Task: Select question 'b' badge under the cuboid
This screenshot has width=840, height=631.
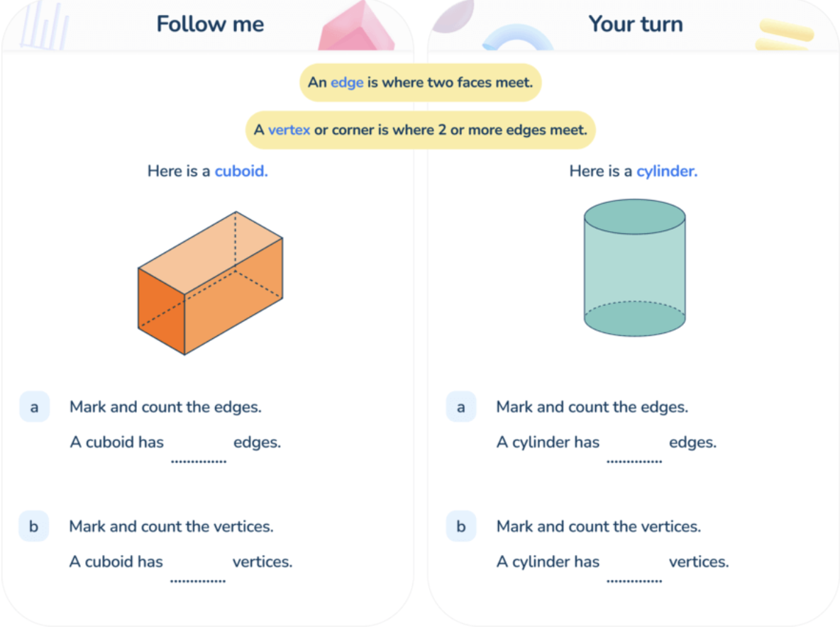Action: (34, 527)
